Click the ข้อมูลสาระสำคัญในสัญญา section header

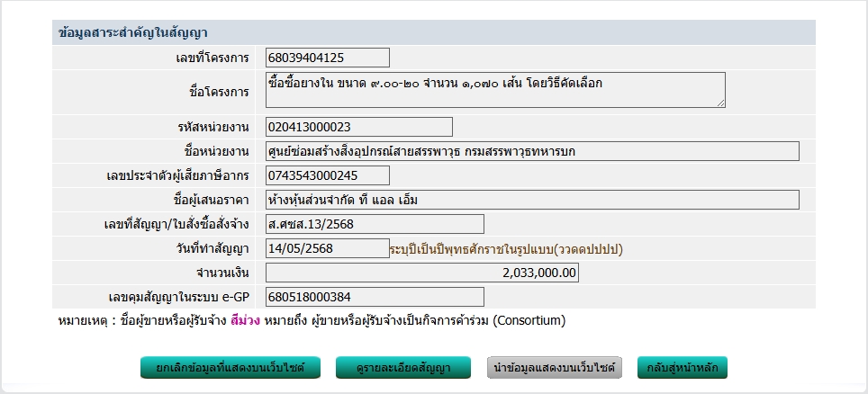click(132, 32)
